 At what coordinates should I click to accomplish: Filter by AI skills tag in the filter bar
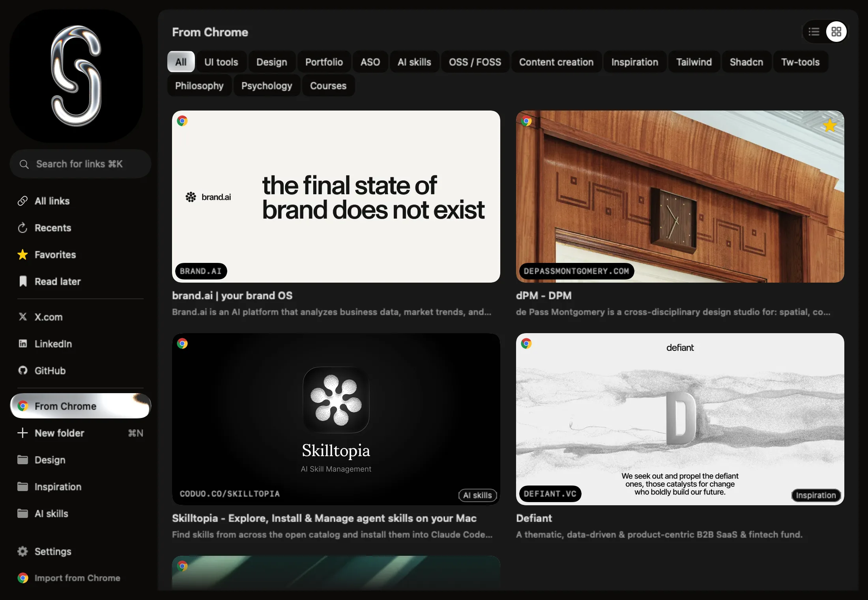tap(414, 62)
